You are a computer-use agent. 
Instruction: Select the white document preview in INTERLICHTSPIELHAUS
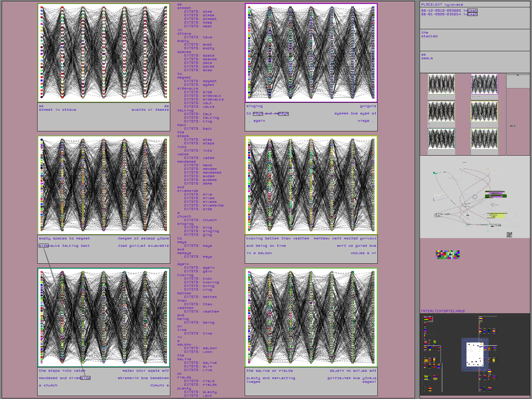coord(475,354)
